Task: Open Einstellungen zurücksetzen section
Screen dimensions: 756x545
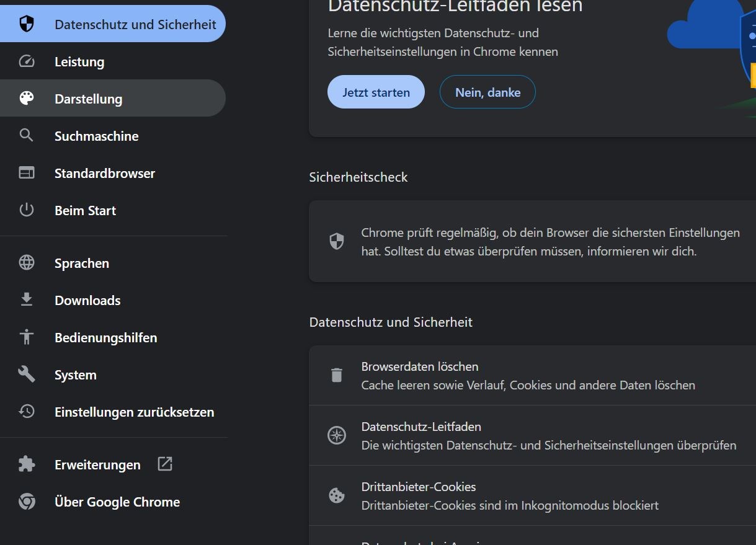Action: (x=113, y=412)
